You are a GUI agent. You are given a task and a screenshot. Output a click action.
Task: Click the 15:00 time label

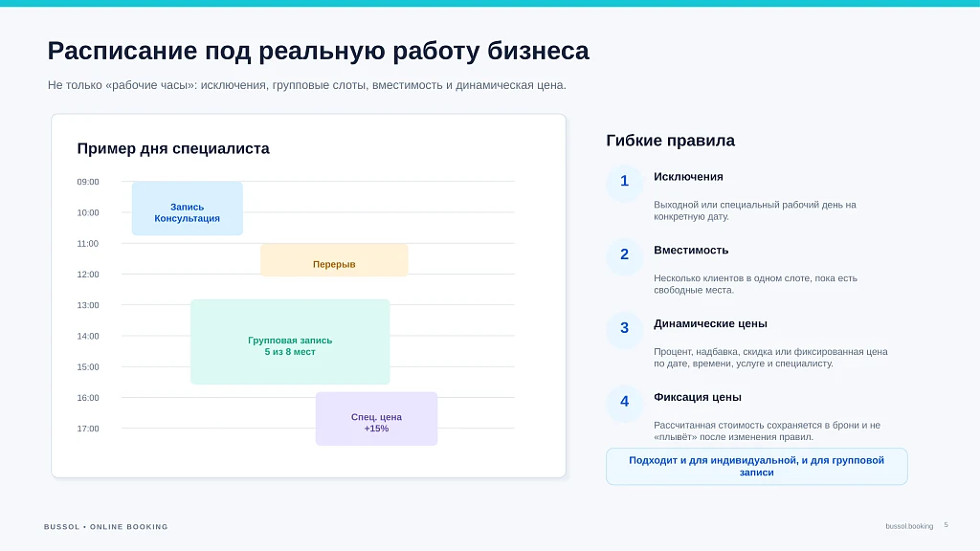pyautogui.click(x=88, y=366)
